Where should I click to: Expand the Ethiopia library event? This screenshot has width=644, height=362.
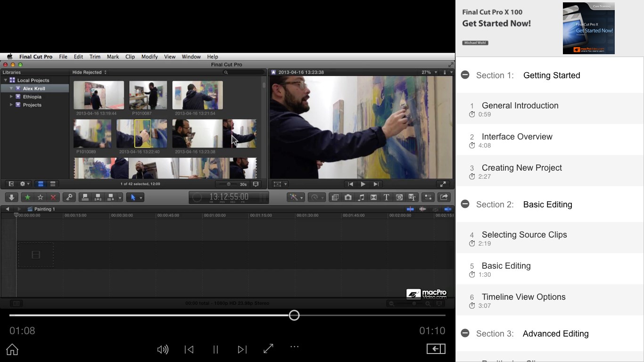tap(11, 97)
